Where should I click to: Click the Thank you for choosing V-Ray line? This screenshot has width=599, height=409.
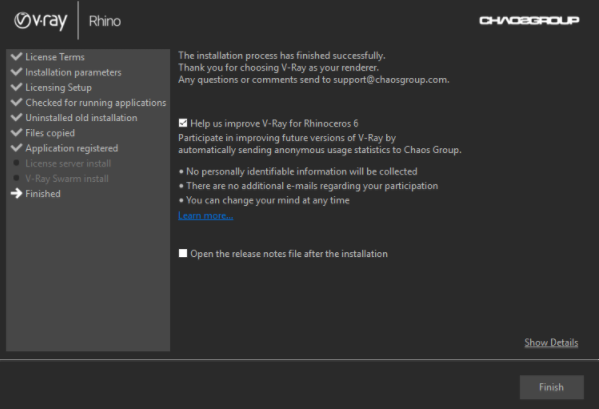(278, 68)
